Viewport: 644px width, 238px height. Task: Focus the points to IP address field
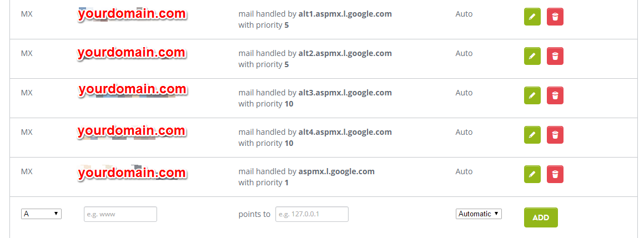click(x=312, y=214)
